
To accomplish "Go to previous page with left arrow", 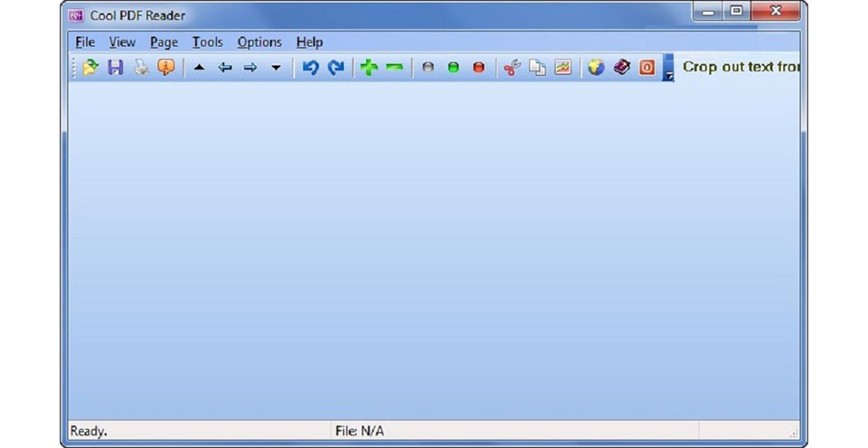I will pyautogui.click(x=225, y=68).
